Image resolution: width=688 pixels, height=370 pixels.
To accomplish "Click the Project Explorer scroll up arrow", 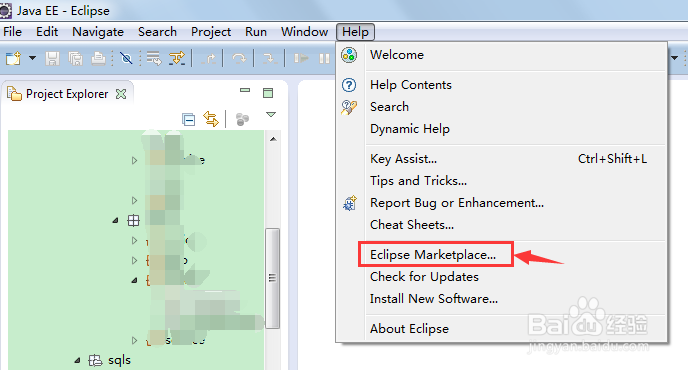I will [x=273, y=139].
